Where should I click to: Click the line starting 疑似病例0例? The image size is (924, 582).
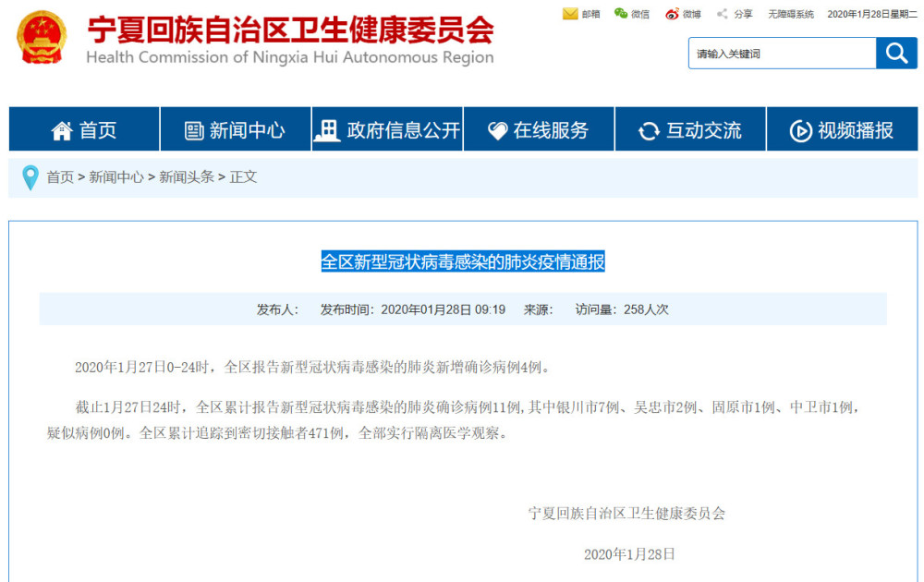(277, 433)
